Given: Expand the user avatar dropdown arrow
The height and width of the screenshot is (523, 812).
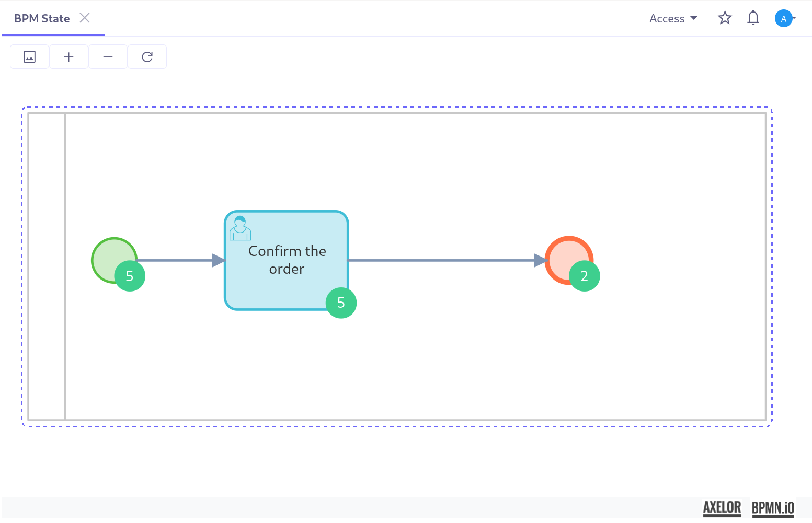Looking at the screenshot, I should pyautogui.click(x=794, y=18).
